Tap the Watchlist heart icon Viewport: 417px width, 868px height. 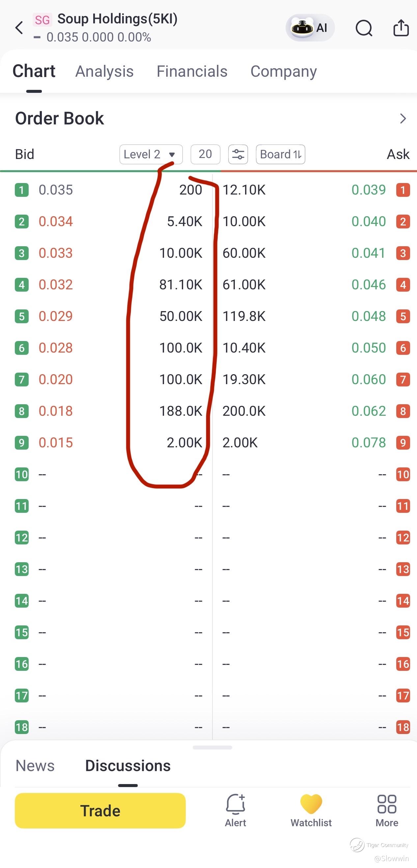pos(311,804)
